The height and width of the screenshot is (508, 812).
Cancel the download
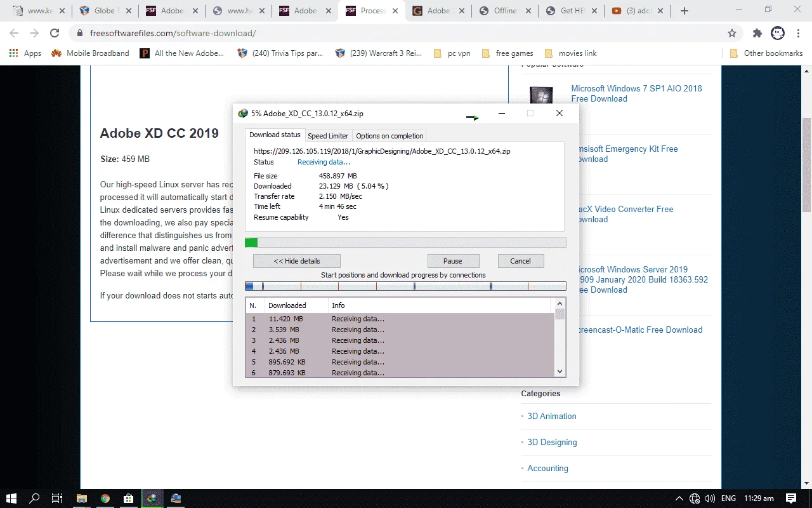point(520,261)
